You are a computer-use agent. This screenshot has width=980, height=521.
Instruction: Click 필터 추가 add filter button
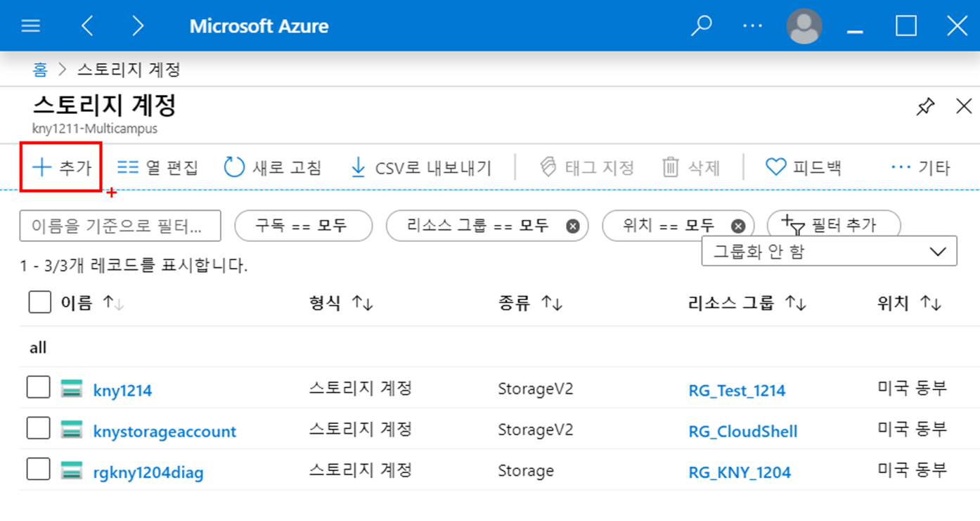[833, 224]
